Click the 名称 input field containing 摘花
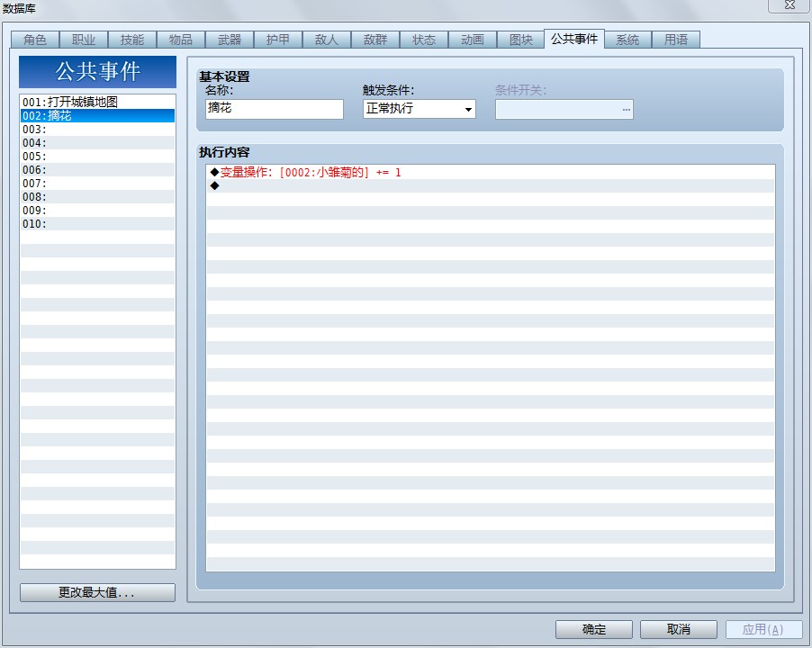 [275, 109]
